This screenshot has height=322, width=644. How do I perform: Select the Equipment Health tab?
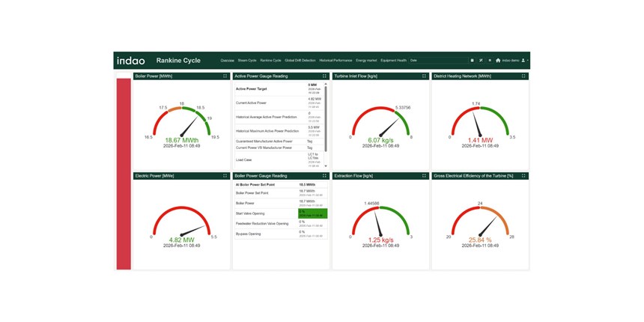[x=393, y=61]
